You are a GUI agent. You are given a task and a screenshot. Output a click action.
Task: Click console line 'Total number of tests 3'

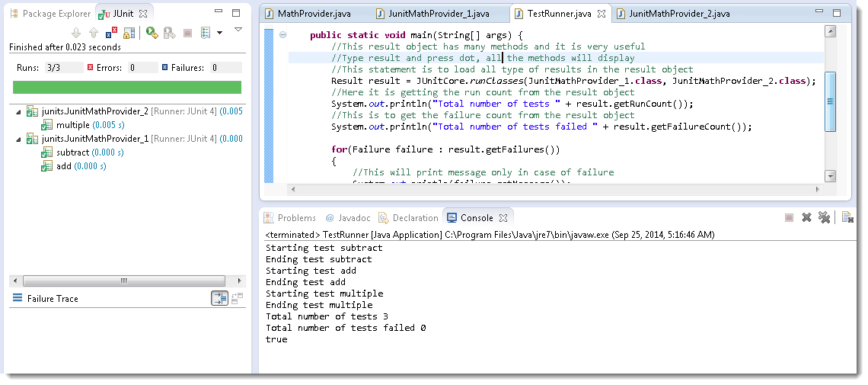pyautogui.click(x=327, y=316)
